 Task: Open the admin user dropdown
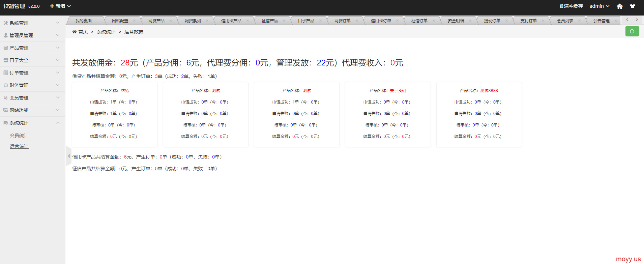tap(599, 6)
